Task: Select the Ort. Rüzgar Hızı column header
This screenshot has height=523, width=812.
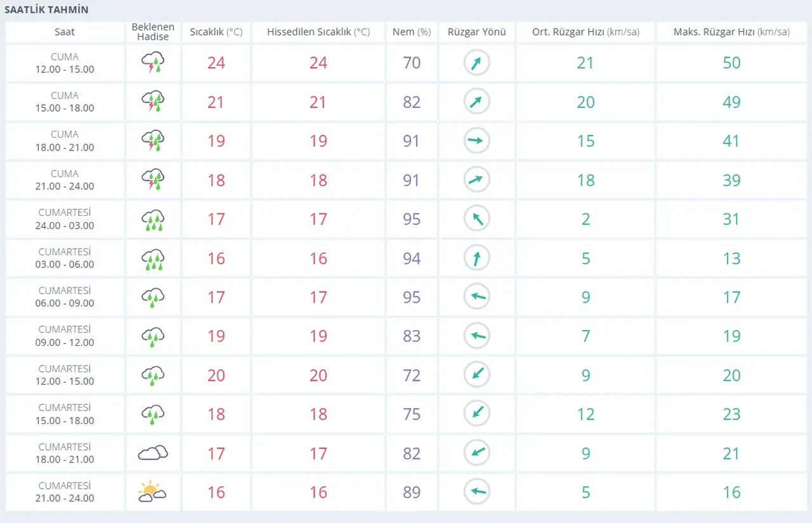Action: pyautogui.click(x=585, y=32)
